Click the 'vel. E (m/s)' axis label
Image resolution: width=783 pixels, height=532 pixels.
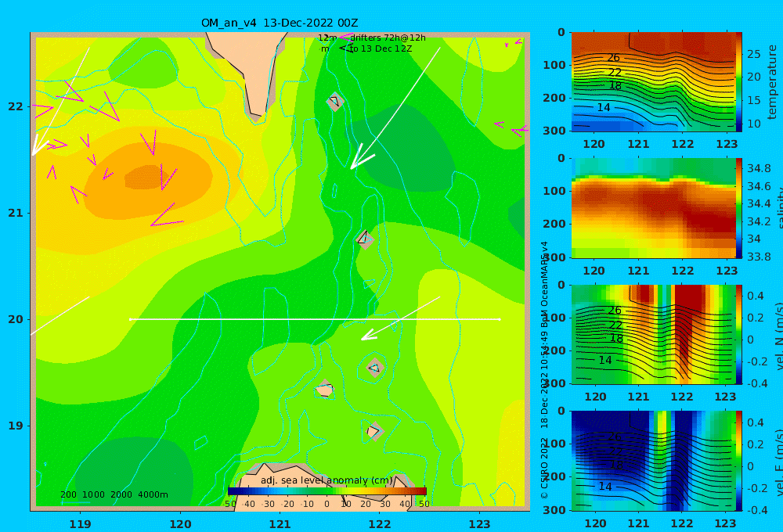[x=778, y=462]
